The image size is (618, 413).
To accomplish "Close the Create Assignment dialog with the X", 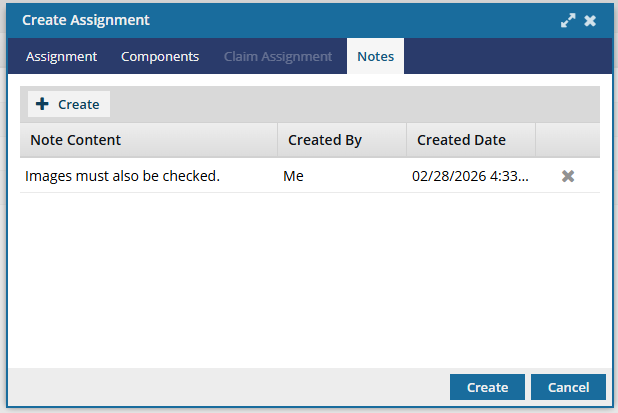I will pos(590,20).
